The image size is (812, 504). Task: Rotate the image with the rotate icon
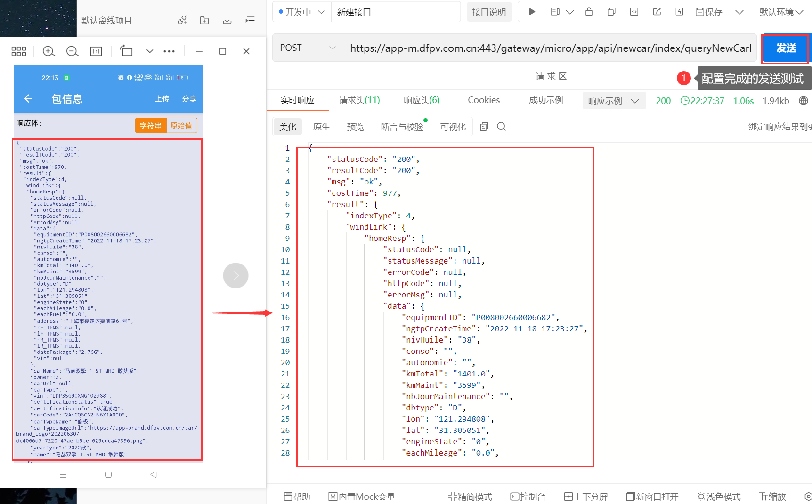pyautogui.click(x=126, y=51)
